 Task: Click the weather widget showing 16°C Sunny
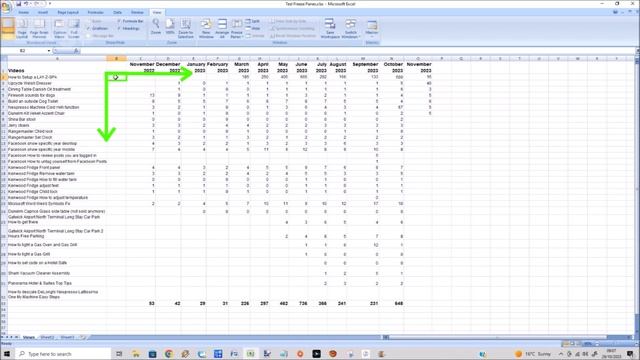(x=533, y=353)
